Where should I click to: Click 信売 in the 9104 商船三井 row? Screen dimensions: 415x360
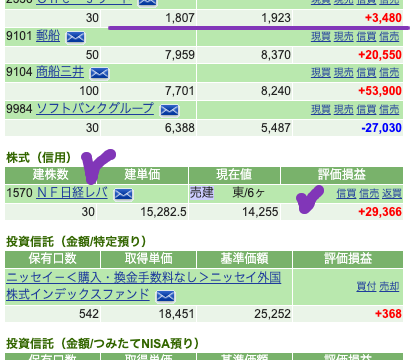[389, 72]
